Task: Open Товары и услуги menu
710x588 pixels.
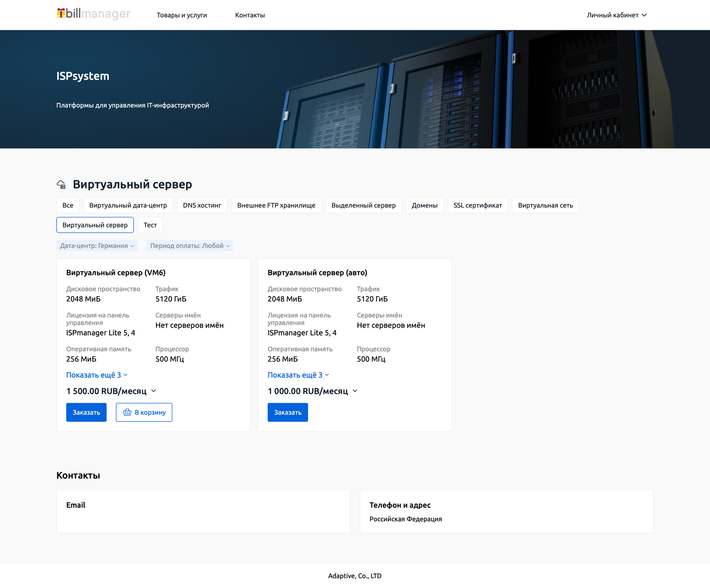Action: click(x=182, y=15)
